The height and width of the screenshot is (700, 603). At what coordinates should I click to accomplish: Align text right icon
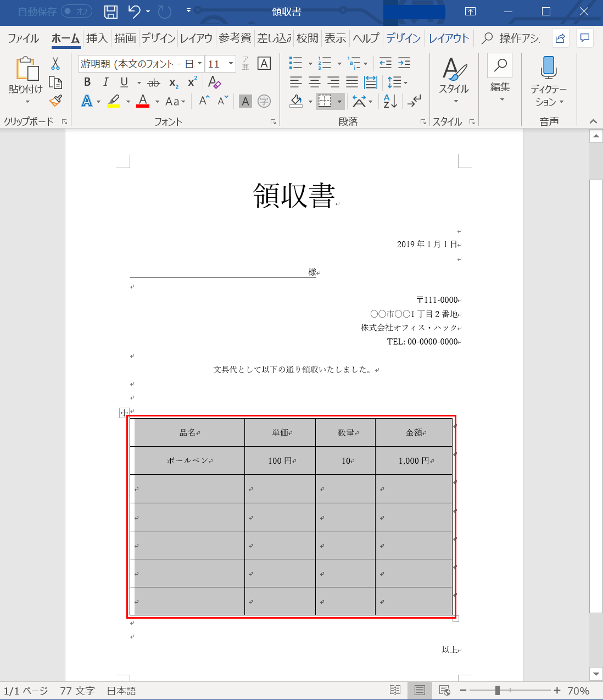(333, 82)
